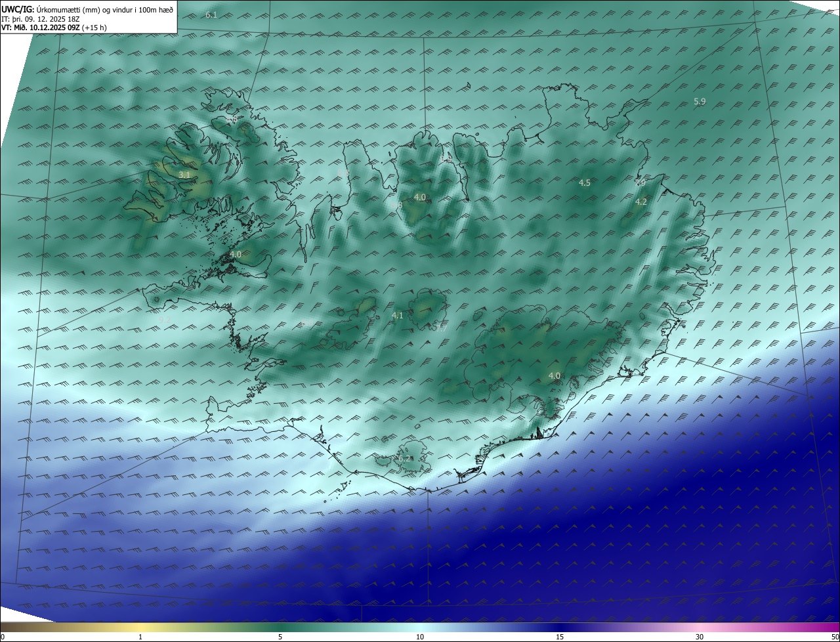Click the 5 tick on the colorbar
Image resolution: width=840 pixels, height=642 pixels.
click(280, 637)
